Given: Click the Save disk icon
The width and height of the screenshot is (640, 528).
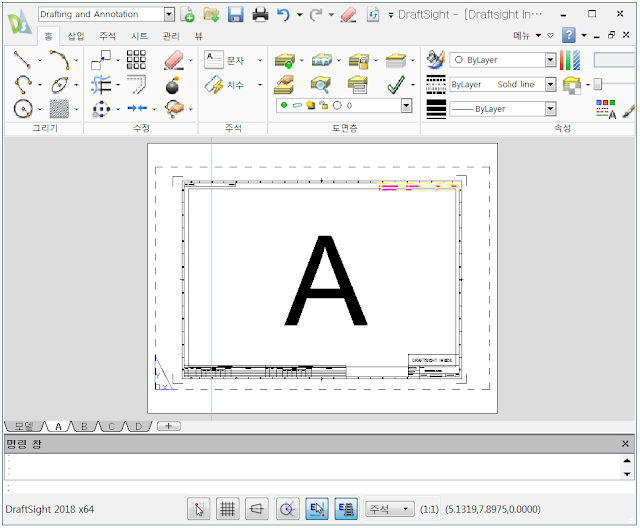Looking at the screenshot, I should click(236, 14).
